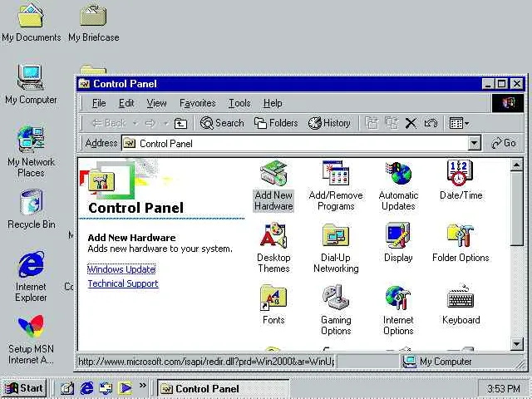Toggle the Folders pane button
This screenshot has width=532, height=399.
[x=276, y=123]
